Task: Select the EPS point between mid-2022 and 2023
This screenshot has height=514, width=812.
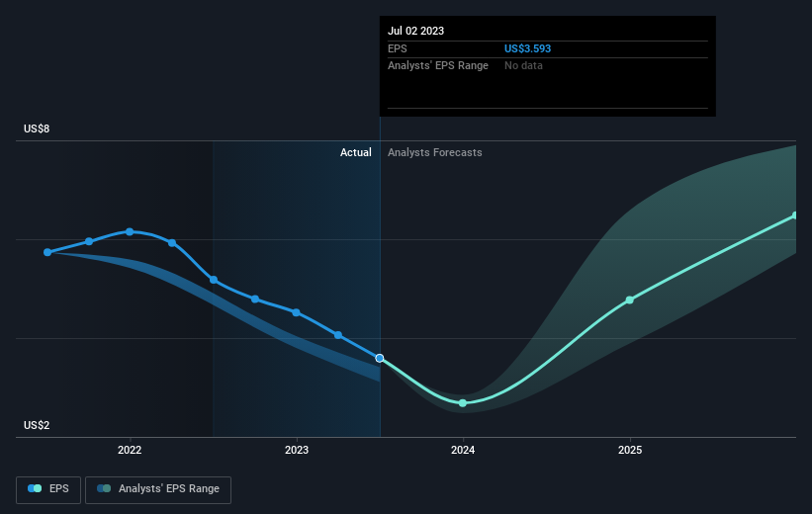Action: pyautogui.click(x=255, y=300)
